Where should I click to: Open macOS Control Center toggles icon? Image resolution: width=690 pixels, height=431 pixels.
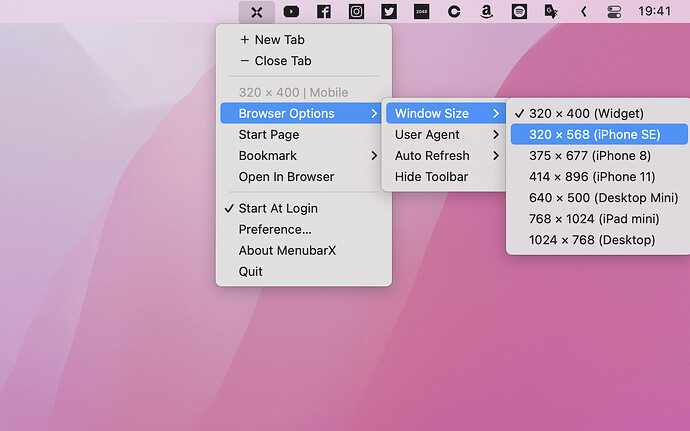coord(614,12)
